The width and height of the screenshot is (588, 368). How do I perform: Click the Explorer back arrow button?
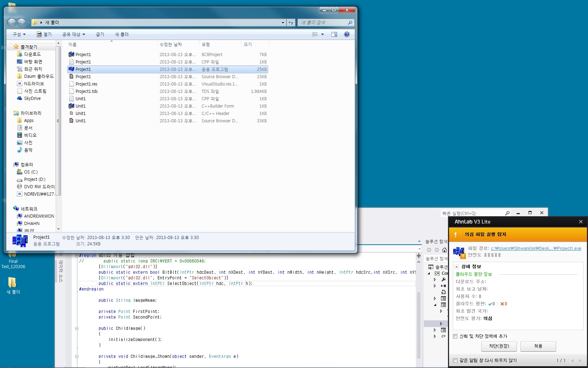(12, 22)
